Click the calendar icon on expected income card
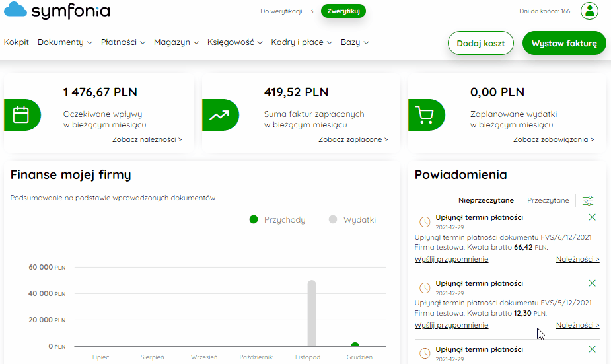 pos(21,115)
